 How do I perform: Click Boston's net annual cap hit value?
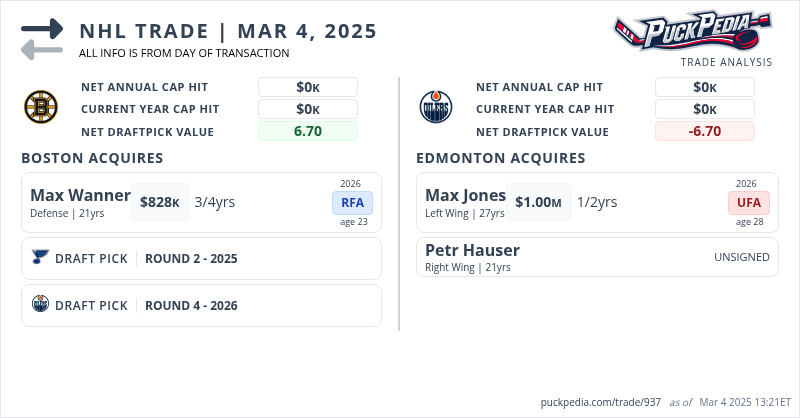(x=308, y=87)
